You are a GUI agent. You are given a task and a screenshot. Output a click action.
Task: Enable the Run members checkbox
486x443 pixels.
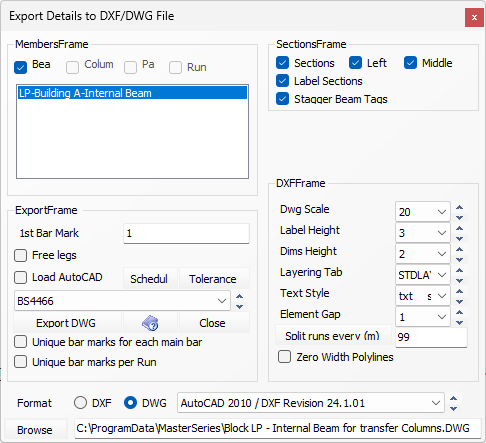click(175, 67)
